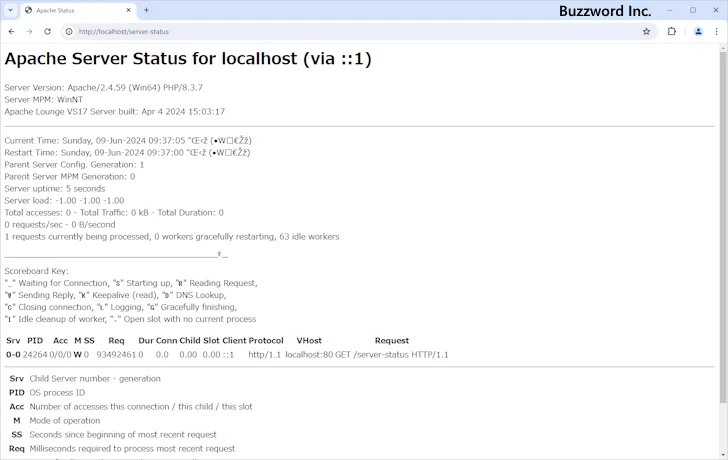Viewport: 728px width, 460px height.
Task: Click the Apache Lounge VS17 Server built line
Action: (115, 111)
